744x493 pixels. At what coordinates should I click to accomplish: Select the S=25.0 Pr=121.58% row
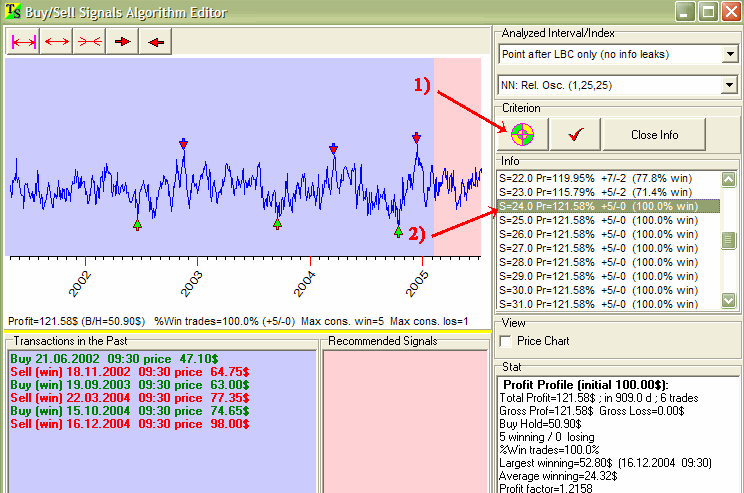pyautogui.click(x=608, y=220)
